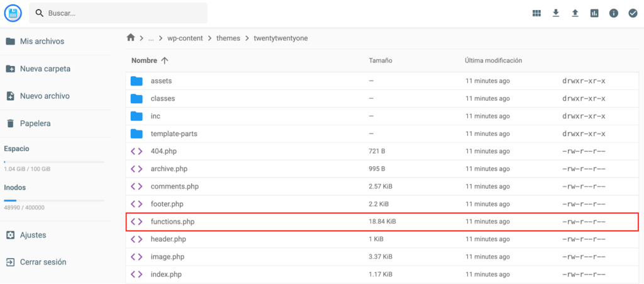Go to home breadcrumb icon
The image size is (644, 284).
point(131,38)
